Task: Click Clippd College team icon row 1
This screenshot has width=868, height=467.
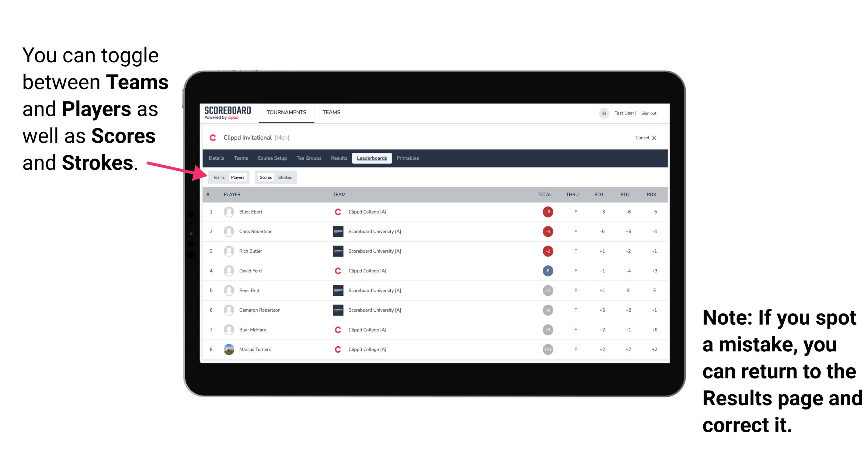Action: (337, 212)
